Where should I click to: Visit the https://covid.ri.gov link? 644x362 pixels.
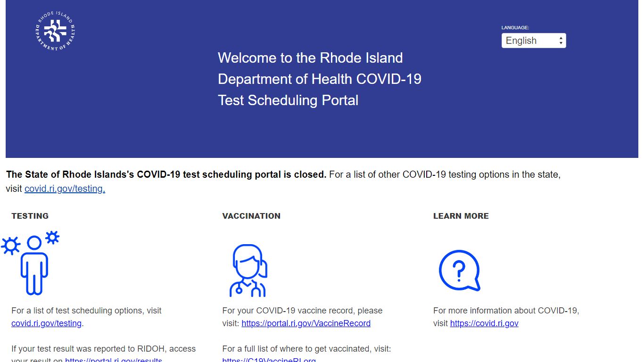(484, 323)
